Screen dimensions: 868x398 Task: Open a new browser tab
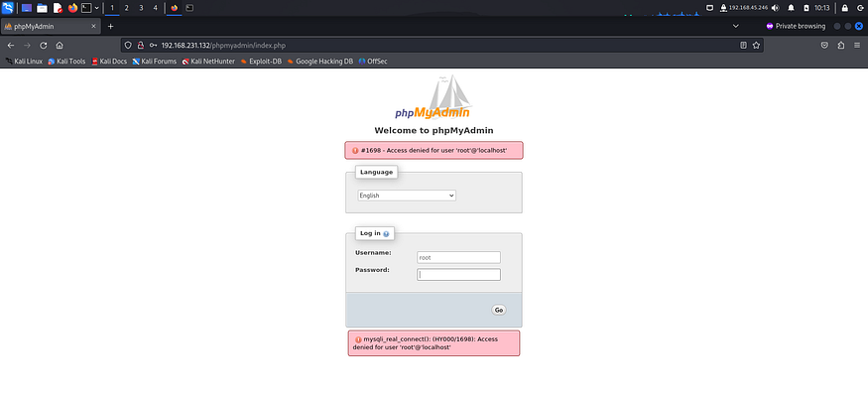tap(111, 26)
